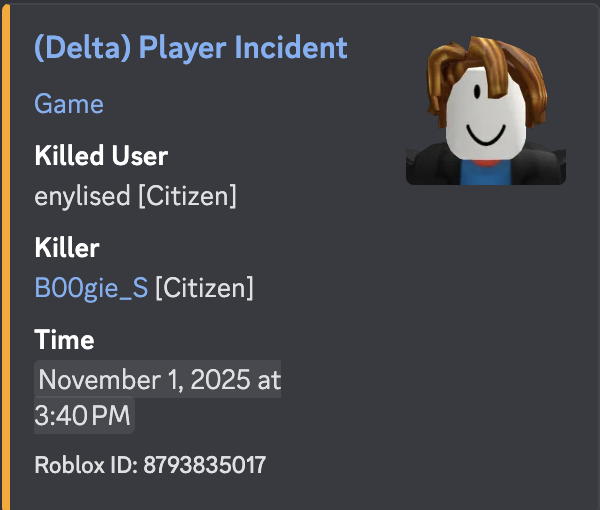Viewport: 600px width, 510px height.
Task: Click the Killed User field heading
Action: [101, 155]
